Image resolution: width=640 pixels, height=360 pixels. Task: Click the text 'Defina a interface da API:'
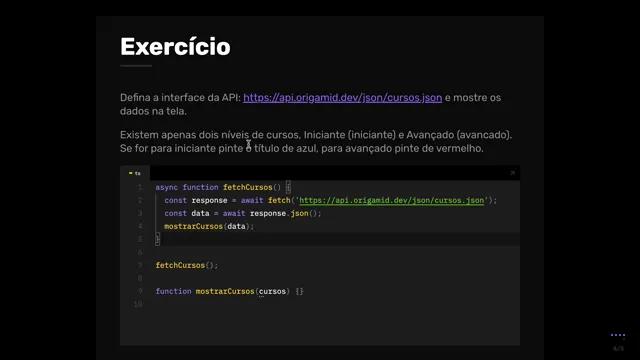tap(180, 98)
